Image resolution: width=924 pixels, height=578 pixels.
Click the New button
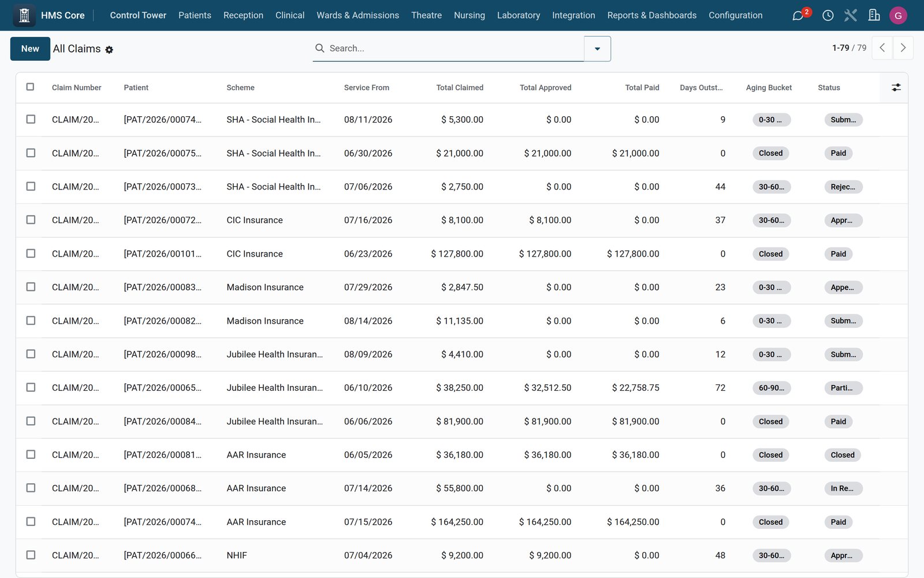pyautogui.click(x=30, y=49)
